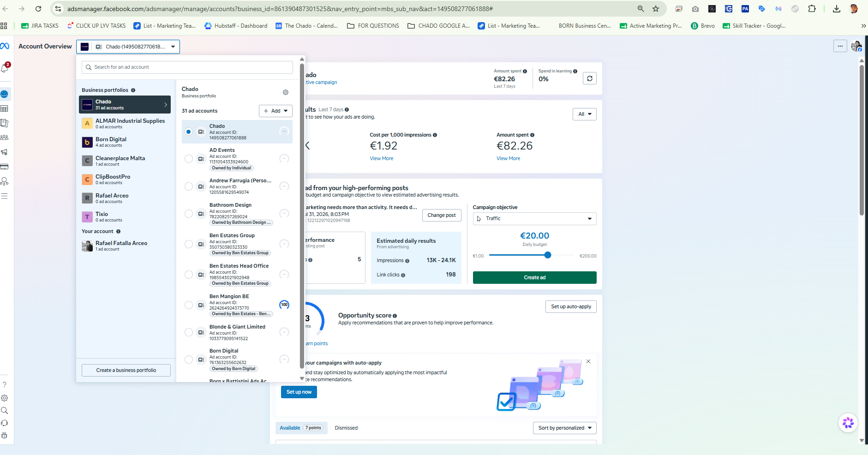Screen dimensions: 868x455
Task: Click Create a business portfolio button
Action: coord(126,370)
